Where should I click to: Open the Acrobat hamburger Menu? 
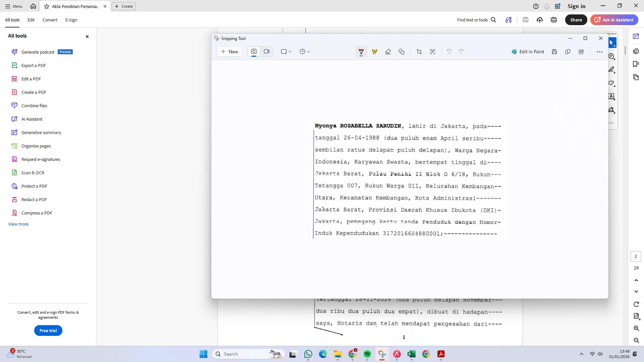[x=13, y=6]
